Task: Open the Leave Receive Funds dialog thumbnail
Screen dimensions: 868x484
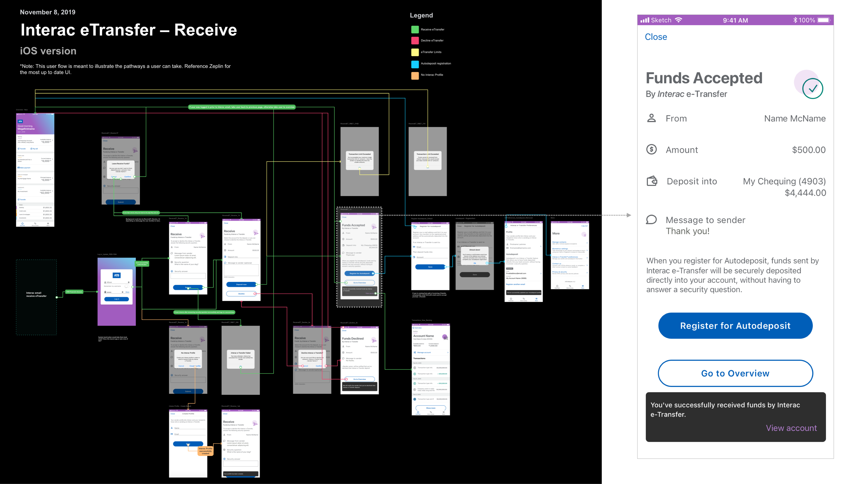Action: (121, 170)
